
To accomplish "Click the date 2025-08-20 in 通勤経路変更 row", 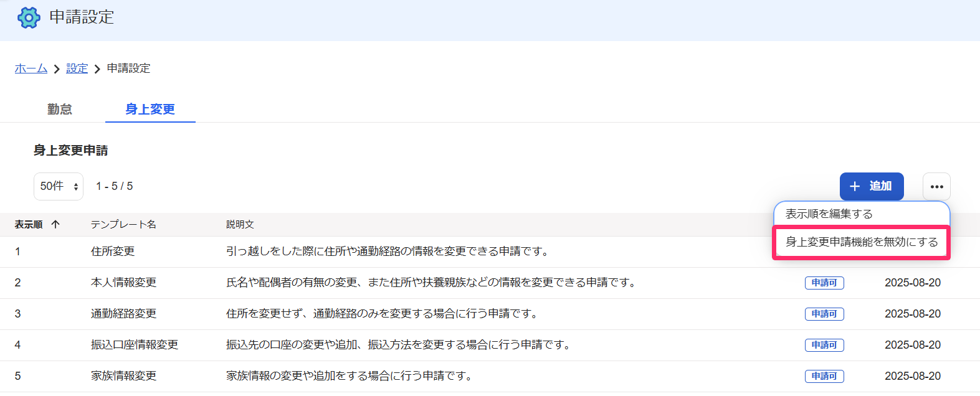I will point(913,314).
